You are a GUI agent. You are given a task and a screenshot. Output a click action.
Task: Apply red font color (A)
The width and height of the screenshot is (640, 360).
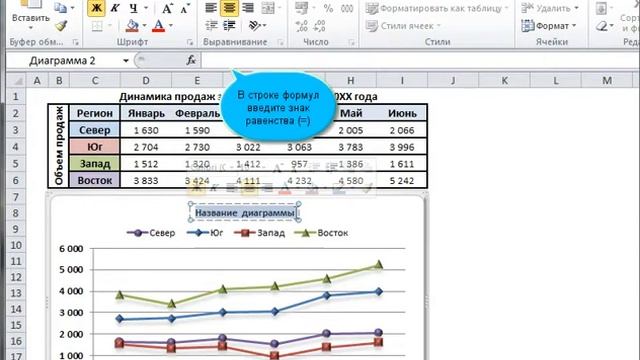coord(158,26)
